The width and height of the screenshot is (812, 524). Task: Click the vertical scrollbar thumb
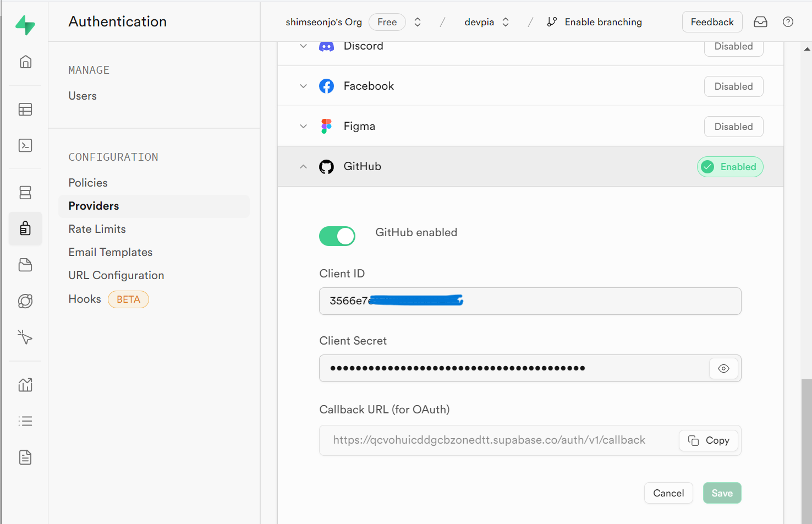(806, 451)
